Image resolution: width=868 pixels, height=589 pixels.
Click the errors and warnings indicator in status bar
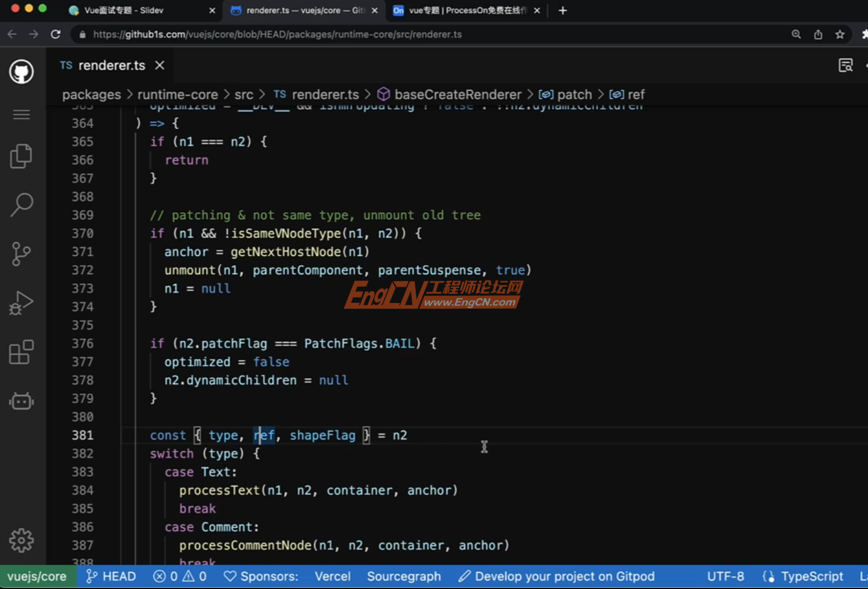[x=179, y=576]
